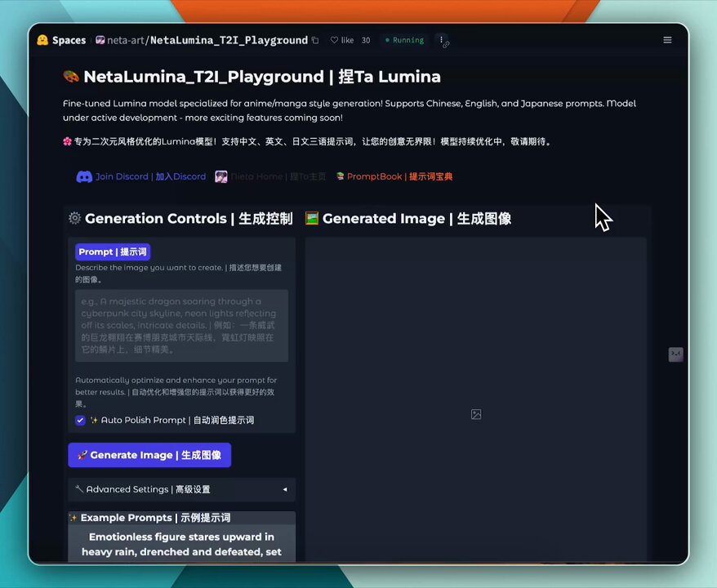Screen dimensions: 717x588
Task: Open the Neta Home link
Action: point(278,176)
